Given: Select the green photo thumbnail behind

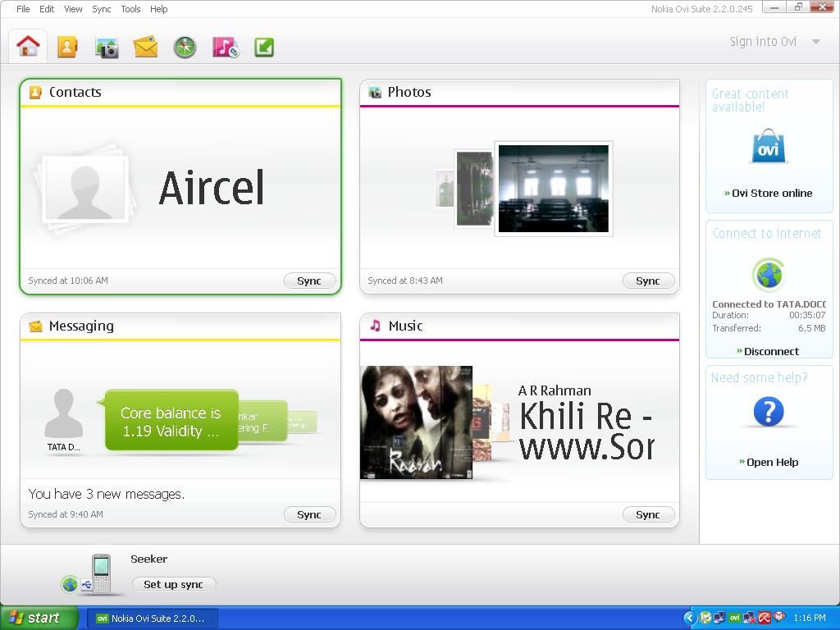Looking at the screenshot, I should pyautogui.click(x=473, y=189).
